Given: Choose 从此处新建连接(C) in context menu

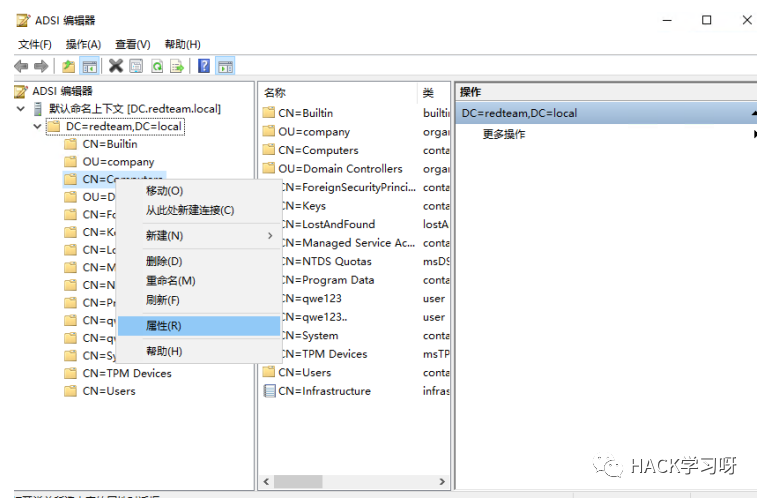Looking at the screenshot, I should (x=199, y=210).
